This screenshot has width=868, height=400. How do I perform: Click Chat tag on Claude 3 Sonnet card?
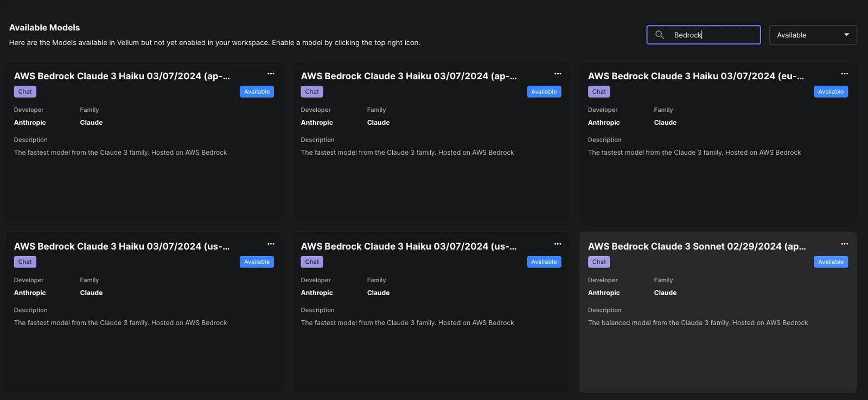click(x=599, y=262)
